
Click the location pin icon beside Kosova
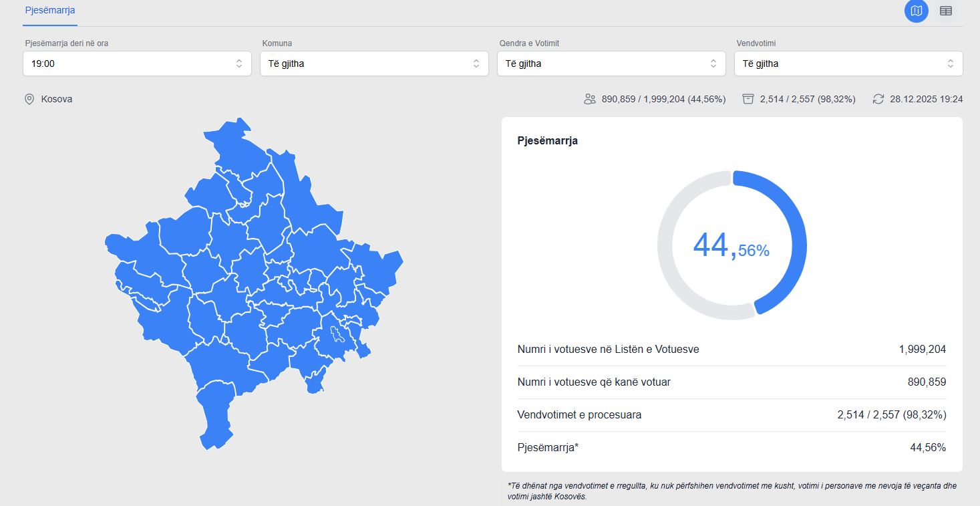[29, 99]
